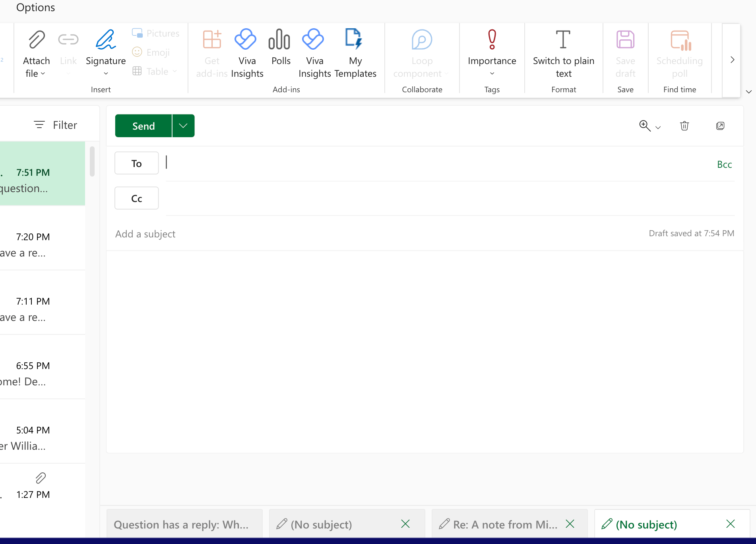This screenshot has width=756, height=544.
Task: Show the Bcc field
Action: (724, 165)
